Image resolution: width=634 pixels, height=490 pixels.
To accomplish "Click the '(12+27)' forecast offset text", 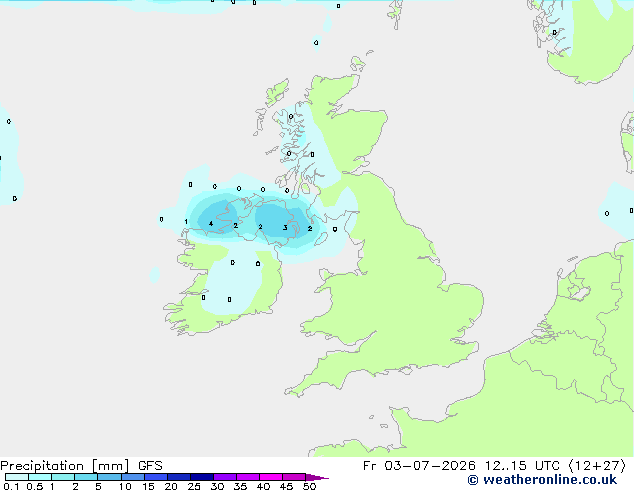I will tap(597, 466).
